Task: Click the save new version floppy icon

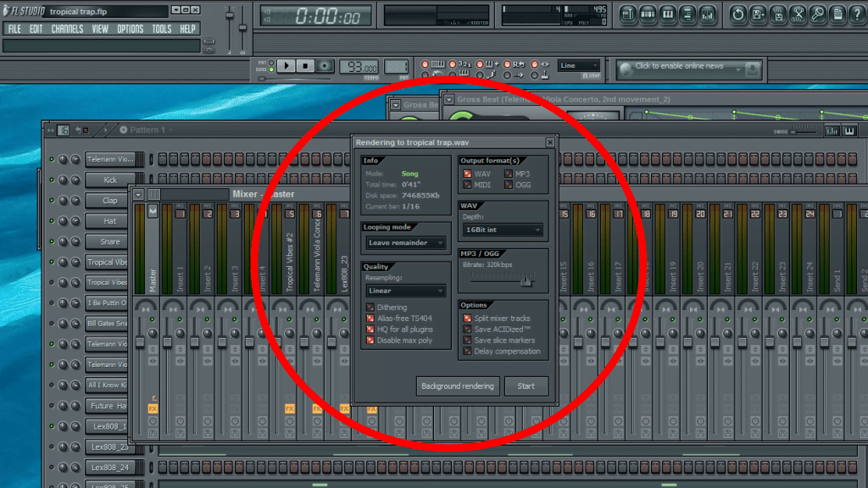Action: tap(759, 14)
